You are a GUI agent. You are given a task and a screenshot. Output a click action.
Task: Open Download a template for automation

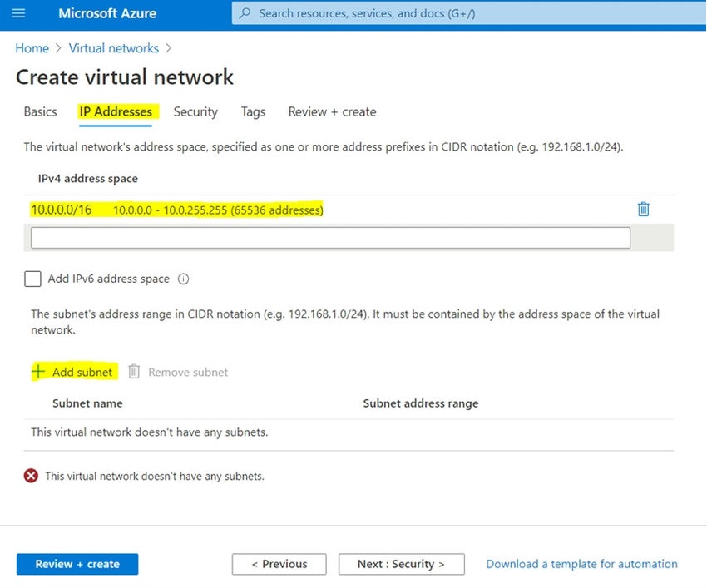[581, 564]
